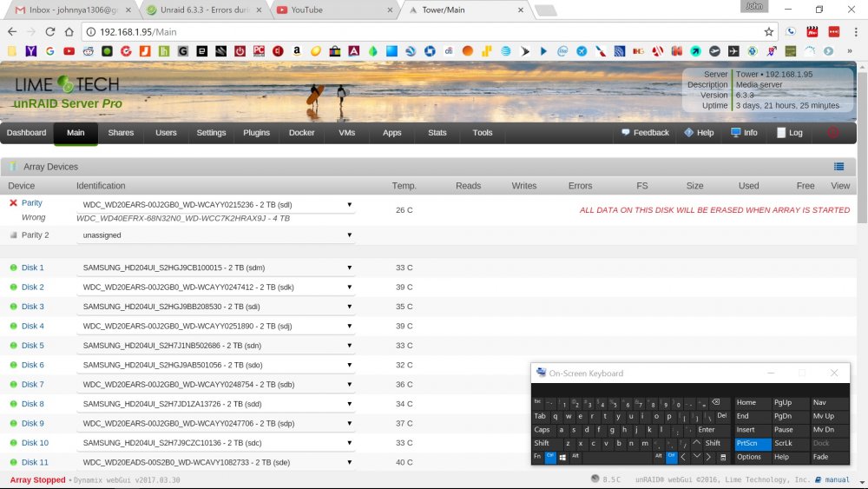Screen dimensions: 868x489
Task: Open the Dashboard tab
Action: [27, 133]
